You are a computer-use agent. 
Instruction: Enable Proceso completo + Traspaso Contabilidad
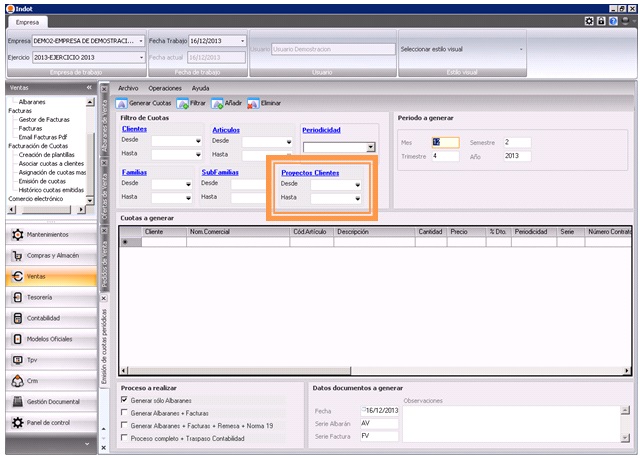[x=124, y=437]
